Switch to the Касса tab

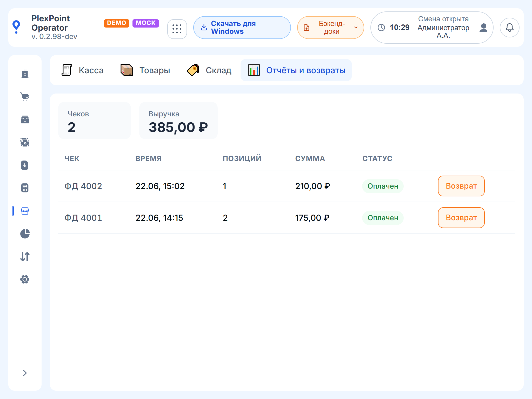pos(83,70)
